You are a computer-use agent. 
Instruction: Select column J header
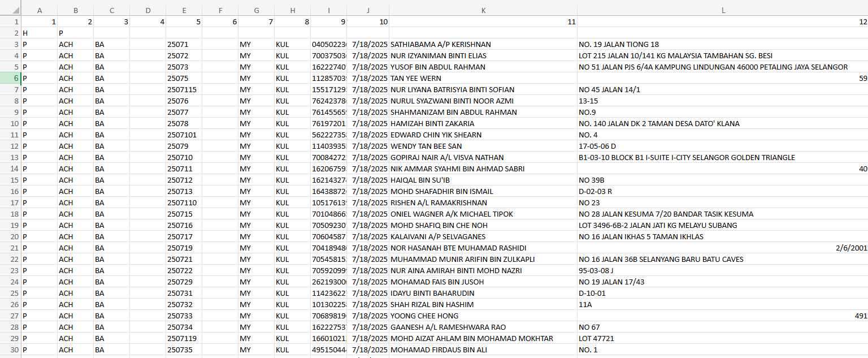click(x=368, y=10)
